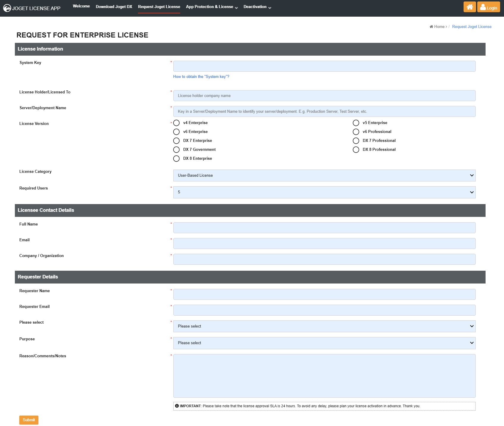Screen dimensions: 504x426
Task: Open the License Category dropdown
Action: coord(324,176)
